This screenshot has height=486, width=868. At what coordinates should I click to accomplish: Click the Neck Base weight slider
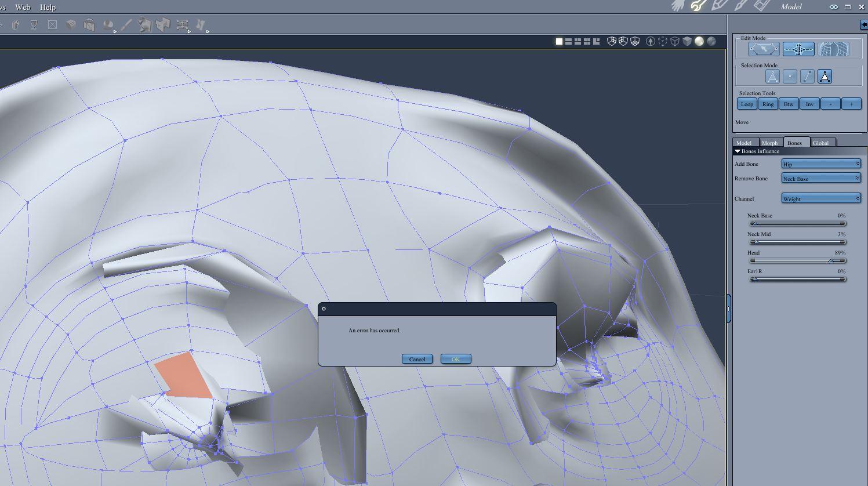pos(798,223)
